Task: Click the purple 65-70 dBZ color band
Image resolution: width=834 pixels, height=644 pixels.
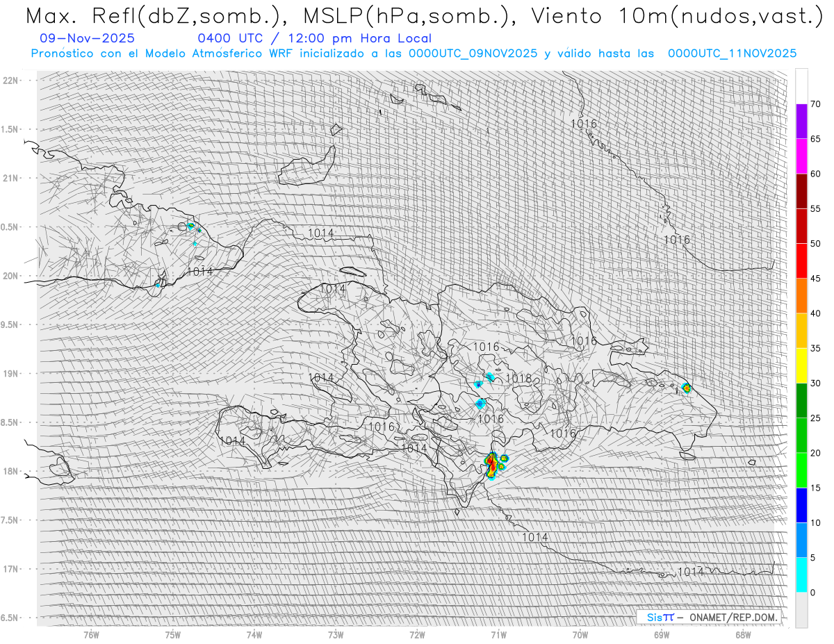Action: 801,122
